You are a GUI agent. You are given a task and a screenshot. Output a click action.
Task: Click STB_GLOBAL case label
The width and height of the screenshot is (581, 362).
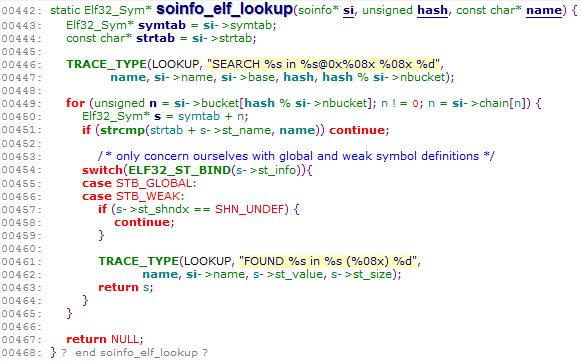pyautogui.click(x=154, y=183)
